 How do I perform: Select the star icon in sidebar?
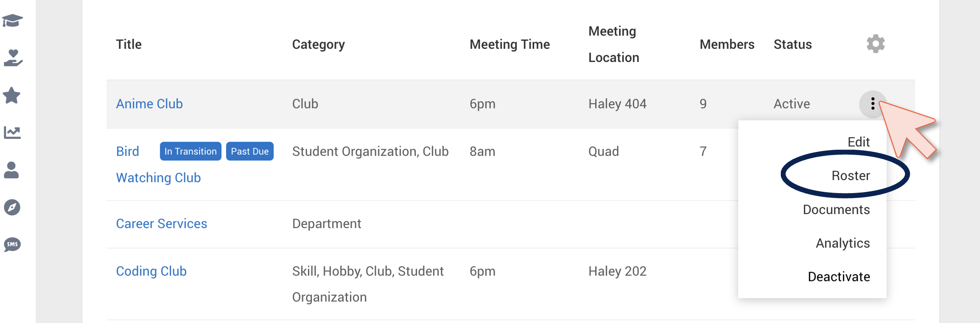point(12,95)
